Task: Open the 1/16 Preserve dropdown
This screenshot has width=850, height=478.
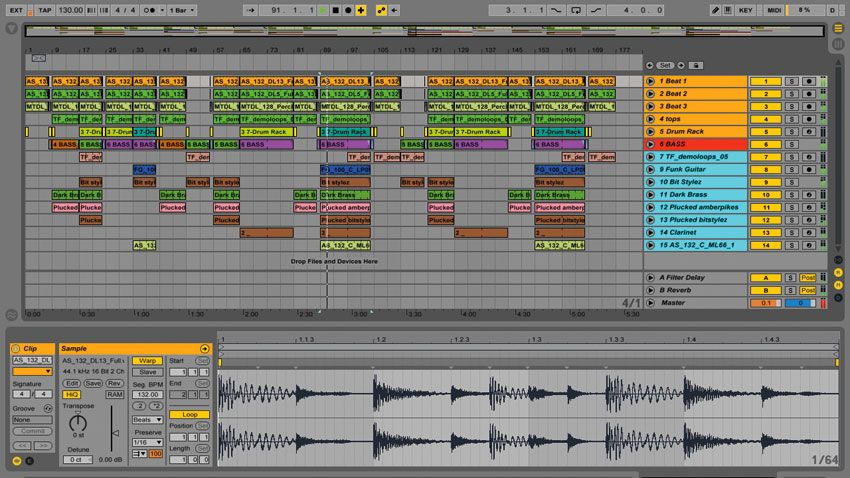Action: [x=147, y=442]
